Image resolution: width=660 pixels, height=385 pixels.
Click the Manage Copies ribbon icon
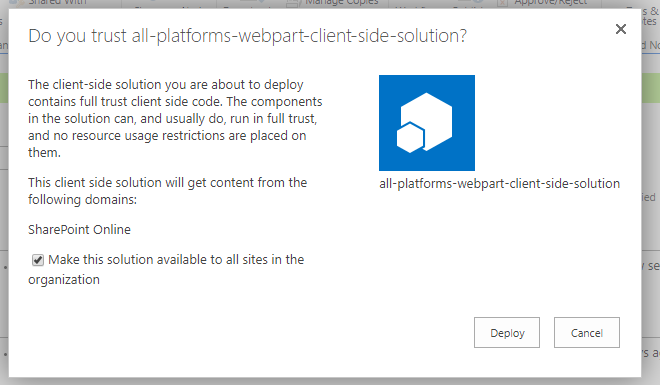pyautogui.click(x=293, y=3)
